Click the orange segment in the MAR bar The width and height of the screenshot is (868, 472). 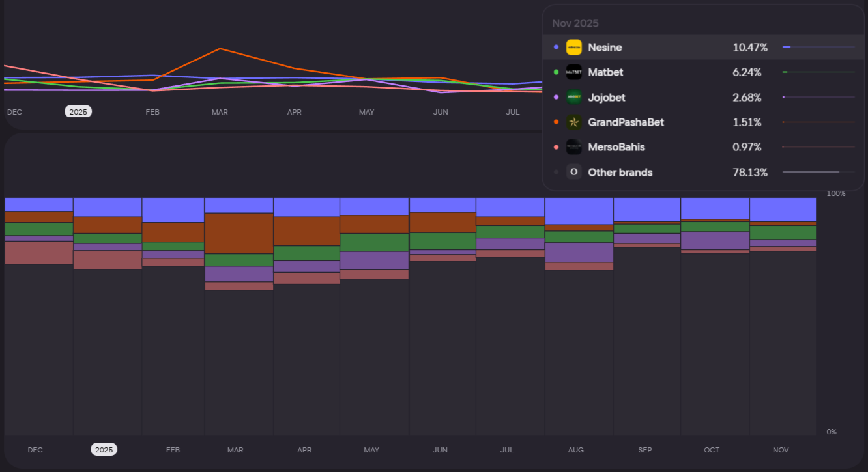(x=239, y=233)
